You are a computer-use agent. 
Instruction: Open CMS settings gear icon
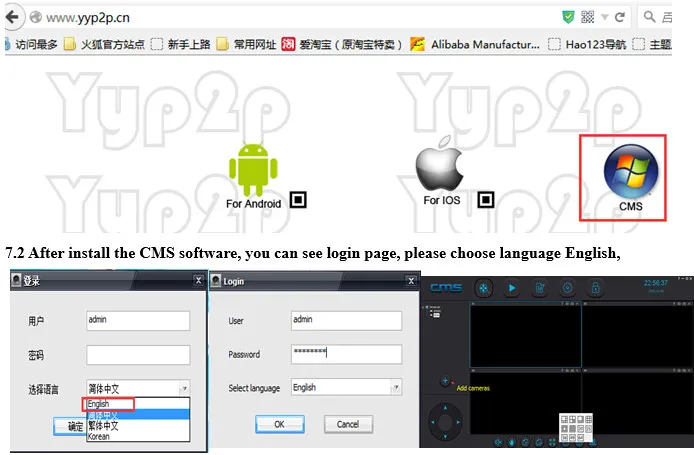click(567, 288)
